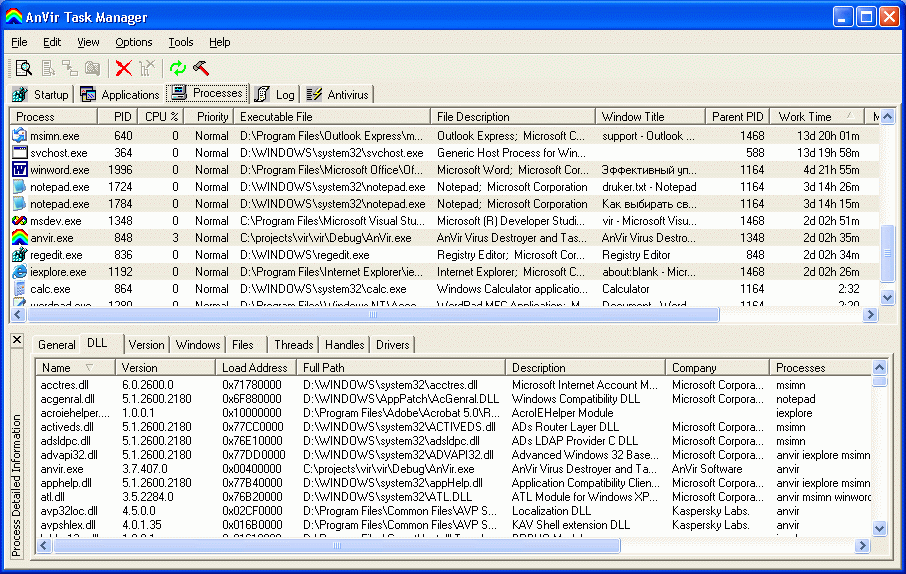Click the regedit.exe registry icon
The width and height of the screenshot is (906, 574).
pyautogui.click(x=20, y=255)
